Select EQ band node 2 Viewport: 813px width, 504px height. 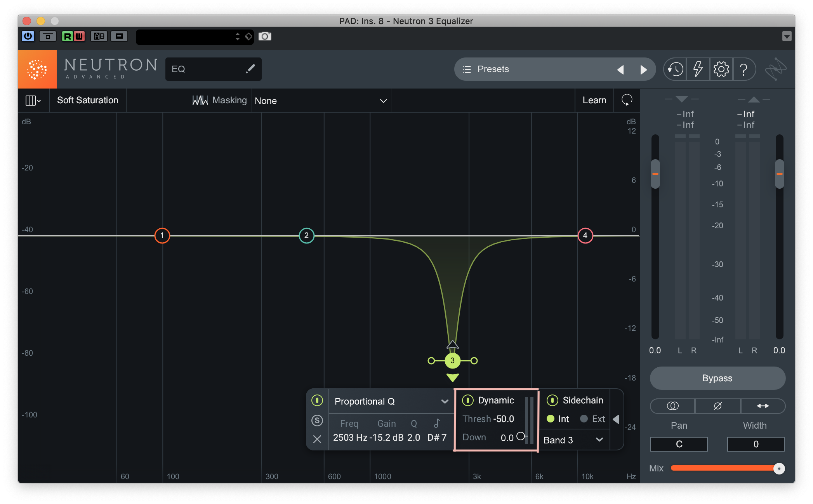click(306, 235)
